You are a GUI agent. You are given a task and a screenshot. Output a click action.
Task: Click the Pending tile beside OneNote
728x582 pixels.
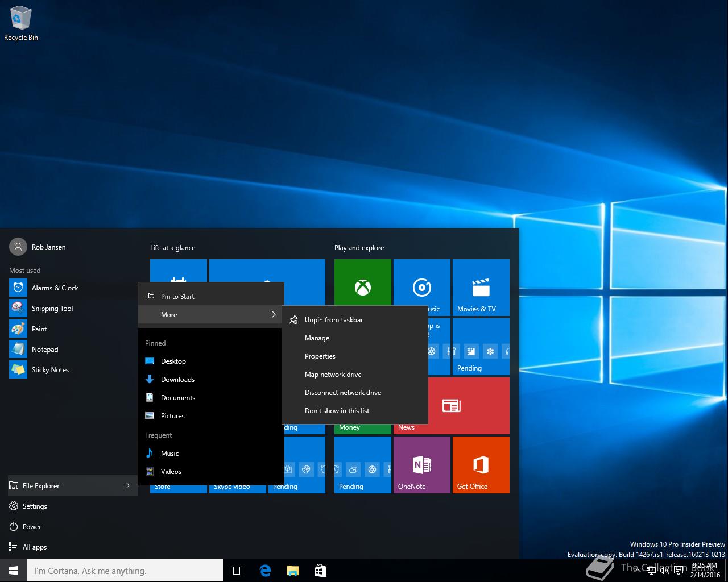363,465
